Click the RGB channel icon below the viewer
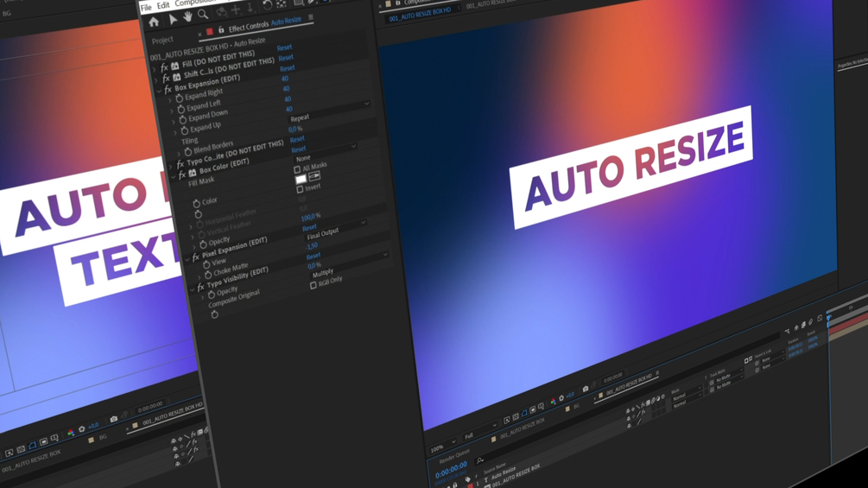 553,401
